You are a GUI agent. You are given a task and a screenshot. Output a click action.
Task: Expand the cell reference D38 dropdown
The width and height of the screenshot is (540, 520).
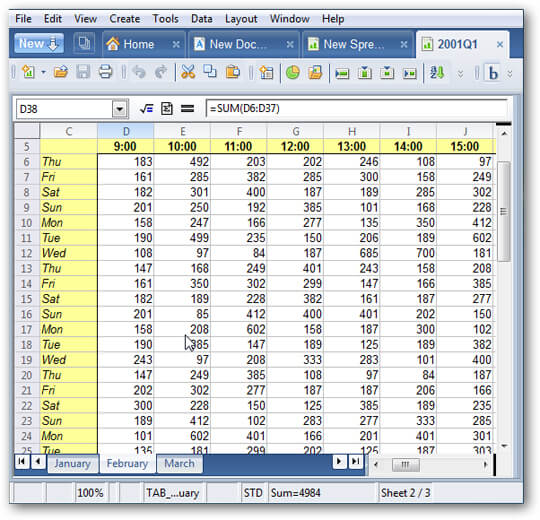tap(120, 109)
